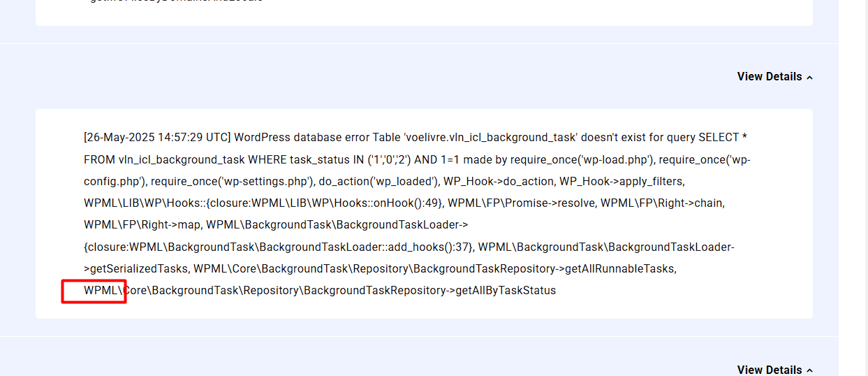
Task: Click the text ->getSerializedTasks in the log
Action: (x=135, y=268)
